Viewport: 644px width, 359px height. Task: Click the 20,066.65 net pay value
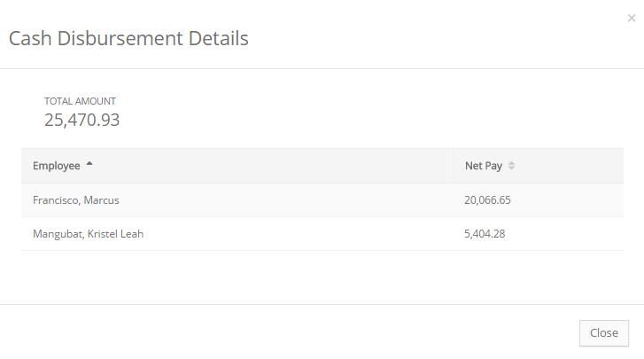tap(487, 200)
